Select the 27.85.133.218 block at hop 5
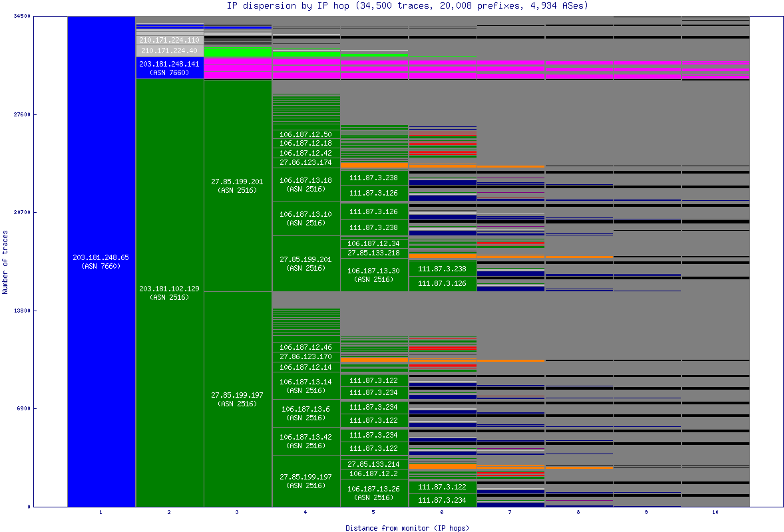 point(374,253)
